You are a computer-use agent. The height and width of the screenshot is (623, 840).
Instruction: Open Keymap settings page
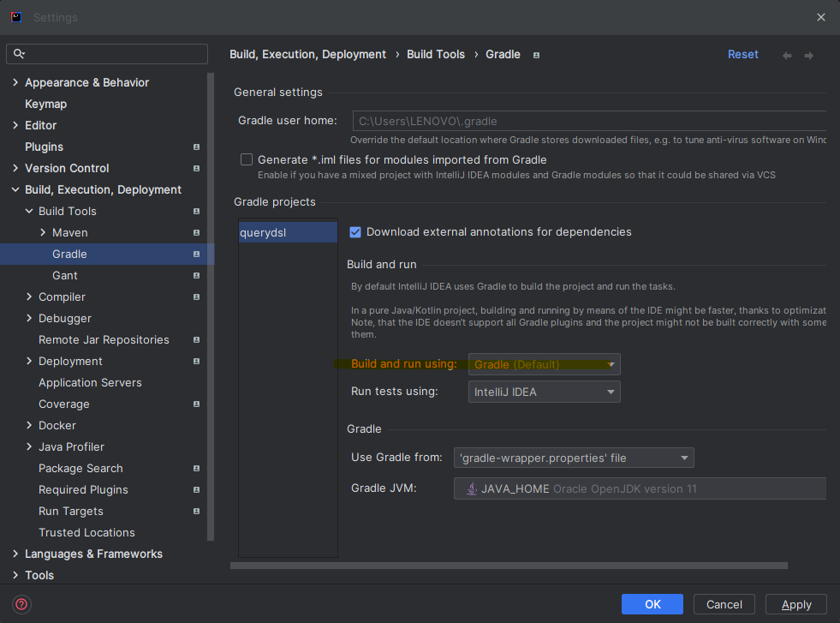[x=46, y=104]
